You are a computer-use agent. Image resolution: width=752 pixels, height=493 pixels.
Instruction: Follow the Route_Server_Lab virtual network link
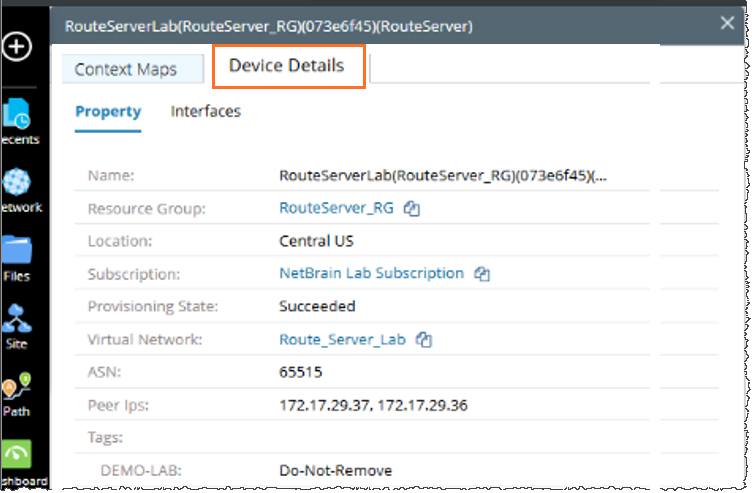342,339
